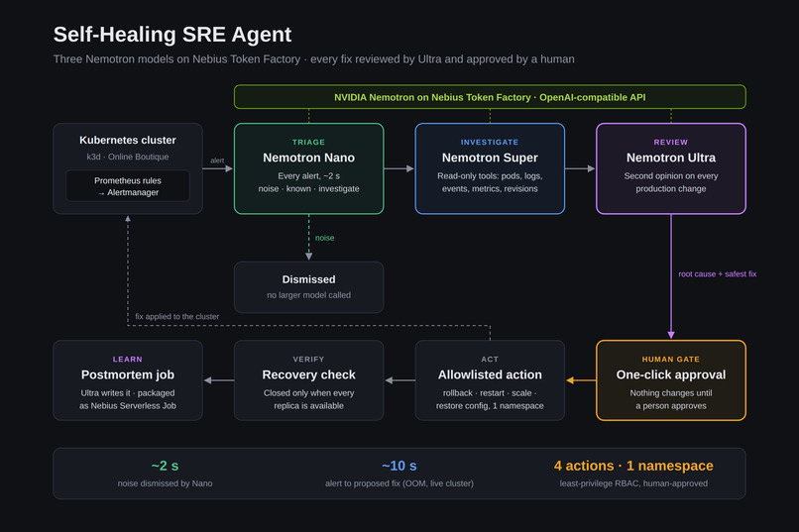Viewport: 799px width, 532px height.
Task: Click the 'alert' arrow label
Action: tap(217, 160)
